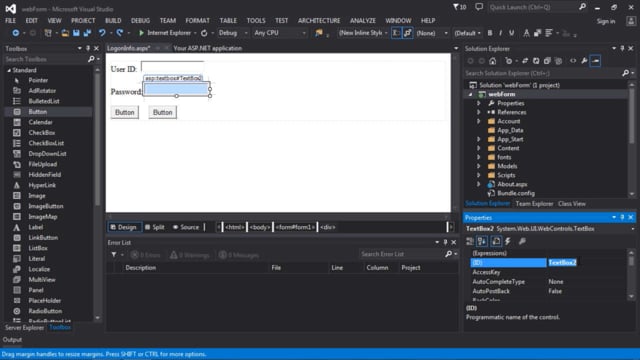The width and height of the screenshot is (640, 360).
Task: Click the Open File folder icon
Action: tap(65, 33)
